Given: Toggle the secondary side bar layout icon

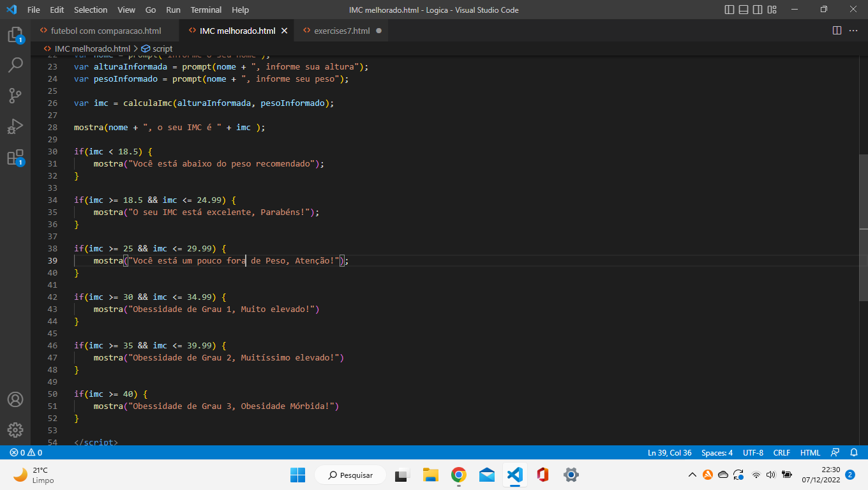Looking at the screenshot, I should coord(758,10).
